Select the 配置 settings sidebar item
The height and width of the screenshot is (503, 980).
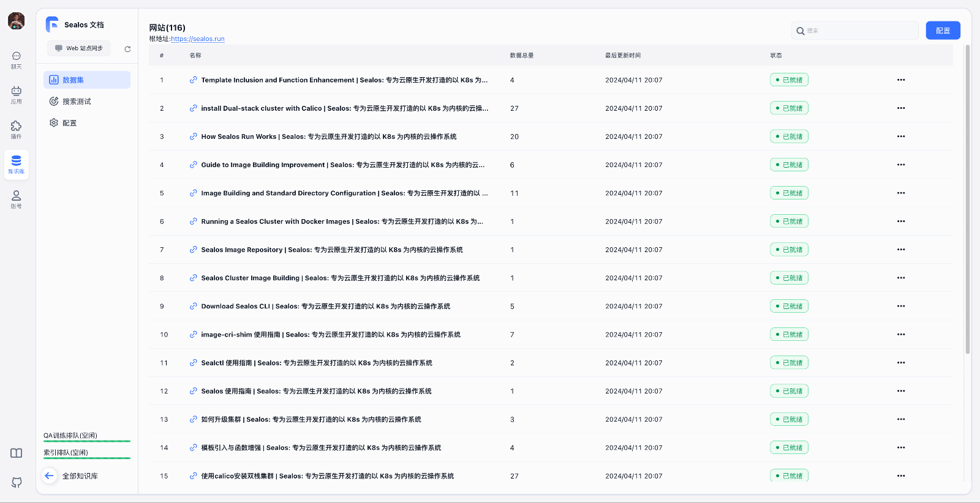87,123
